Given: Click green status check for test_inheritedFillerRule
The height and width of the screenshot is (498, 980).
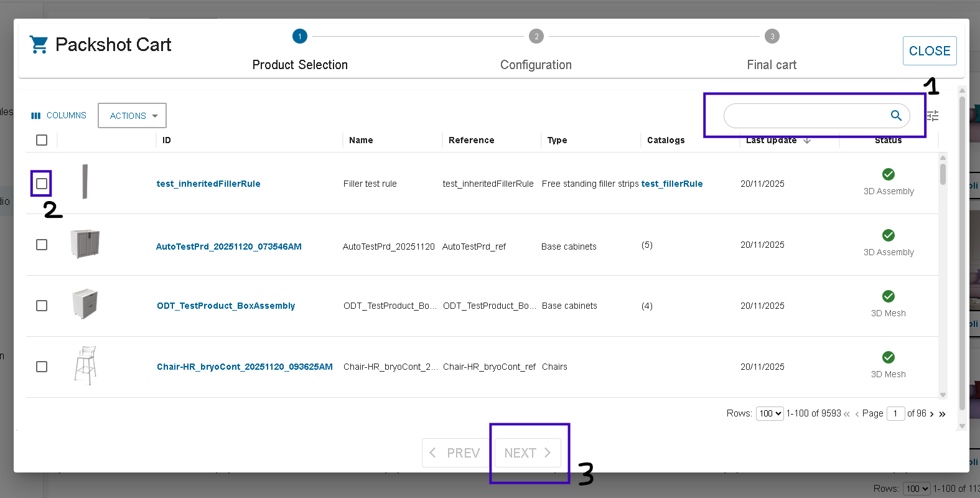Looking at the screenshot, I should pyautogui.click(x=889, y=174).
